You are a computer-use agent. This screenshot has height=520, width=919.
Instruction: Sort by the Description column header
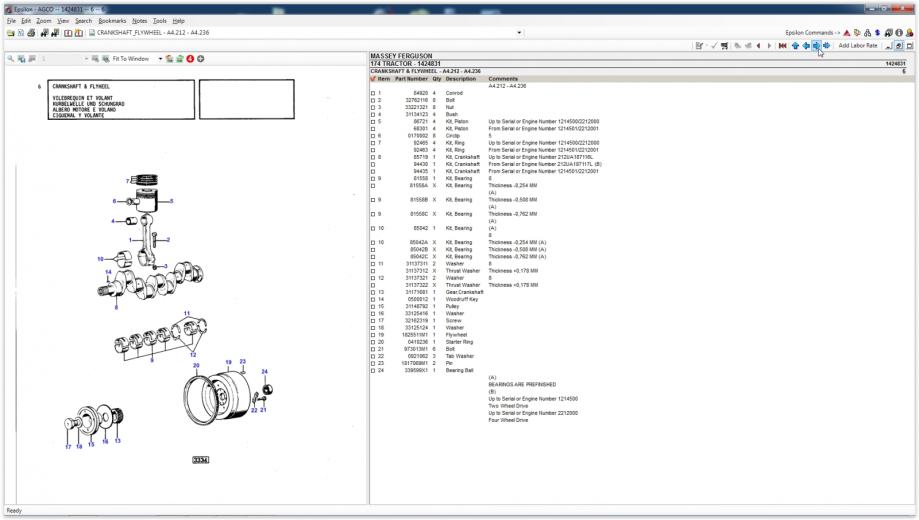461,79
